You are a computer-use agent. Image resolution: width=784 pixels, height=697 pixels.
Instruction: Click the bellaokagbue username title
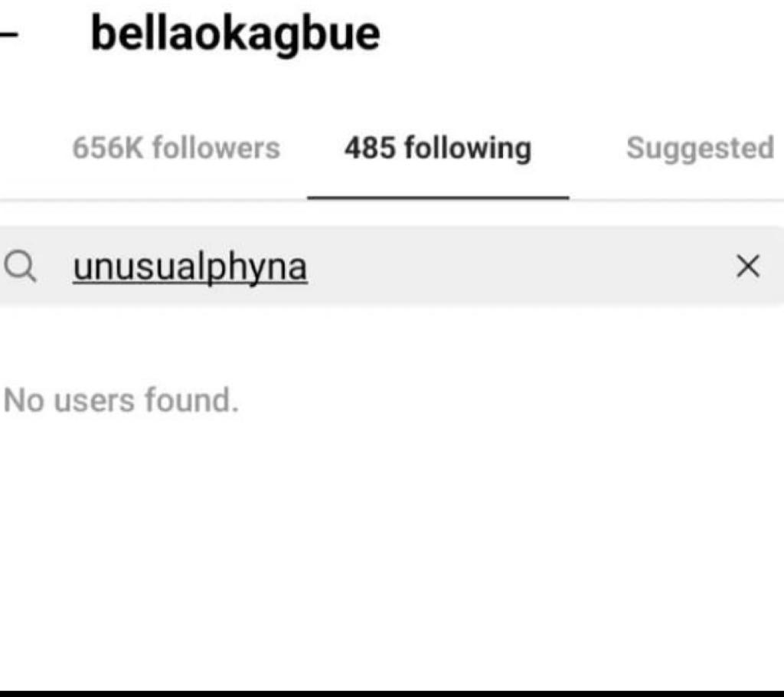click(x=235, y=34)
